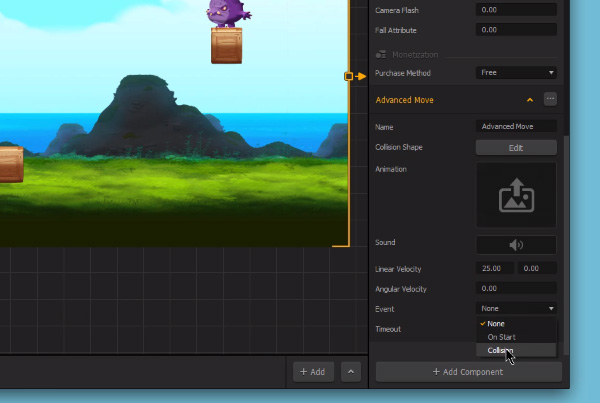This screenshot has width=600, height=403.
Task: Click the properties panel scrollbar
Action: (x=567, y=245)
